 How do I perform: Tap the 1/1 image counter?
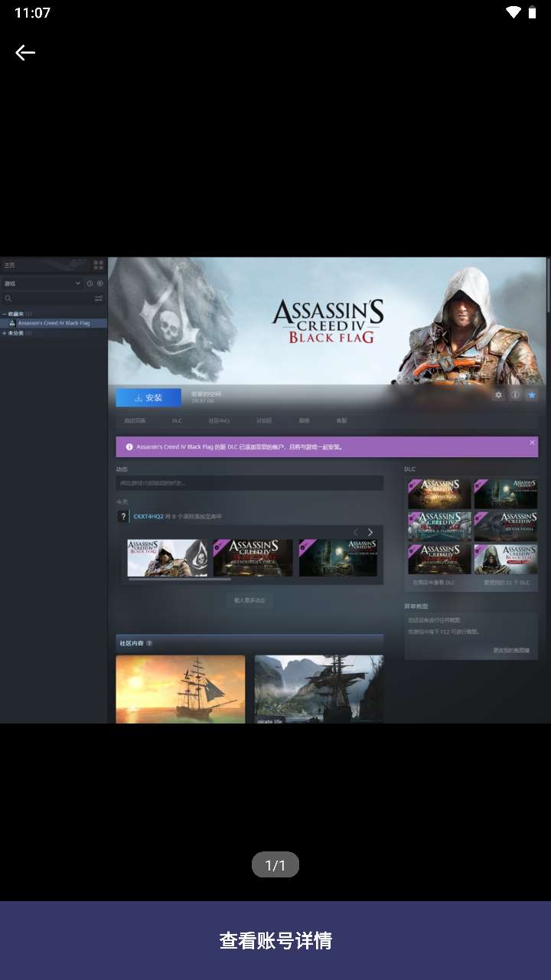tap(275, 865)
